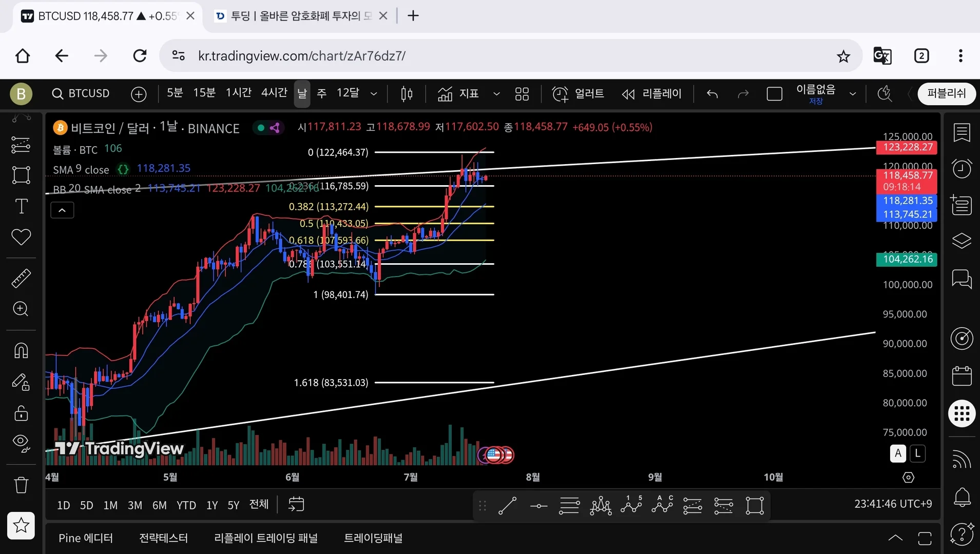Open the heart icons tool
The width and height of the screenshot is (980, 554).
pos(21,237)
